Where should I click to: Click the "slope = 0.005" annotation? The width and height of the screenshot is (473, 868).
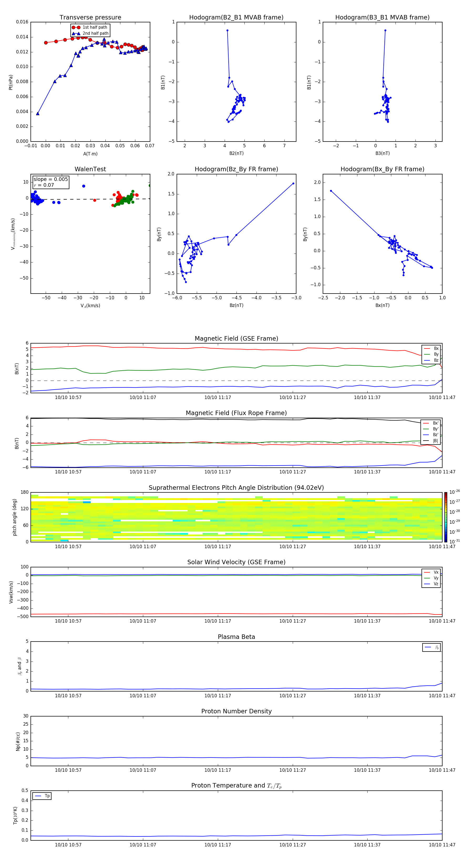[51, 179]
